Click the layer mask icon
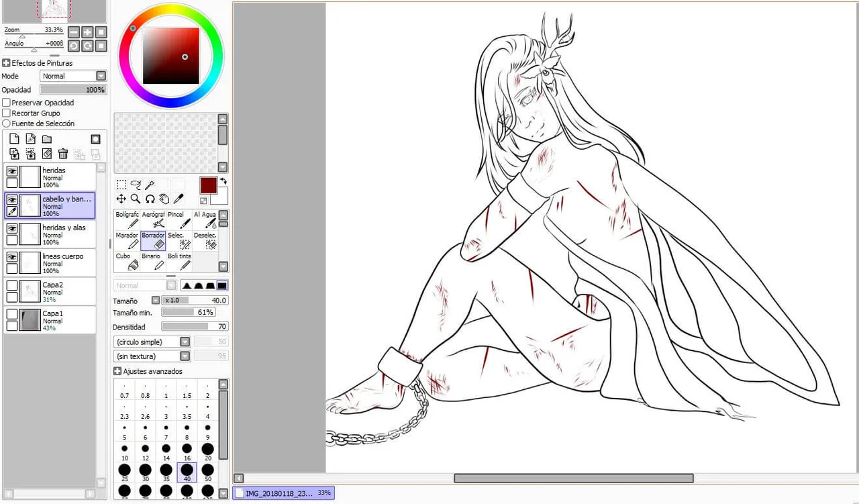Viewport: 859px width, 504px height. pos(96,139)
